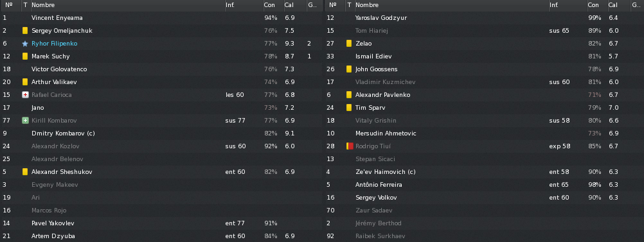Click Rafael Carioca's red injury icon
This screenshot has width=644, height=242.
(25, 95)
